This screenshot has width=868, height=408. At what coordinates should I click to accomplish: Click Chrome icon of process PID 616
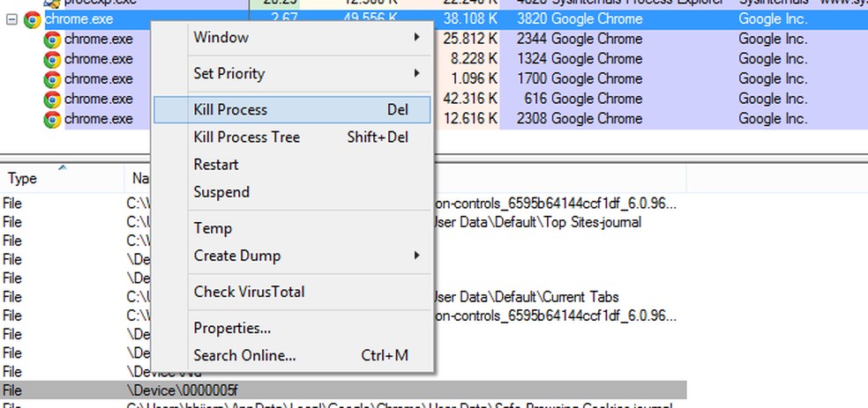(53, 100)
